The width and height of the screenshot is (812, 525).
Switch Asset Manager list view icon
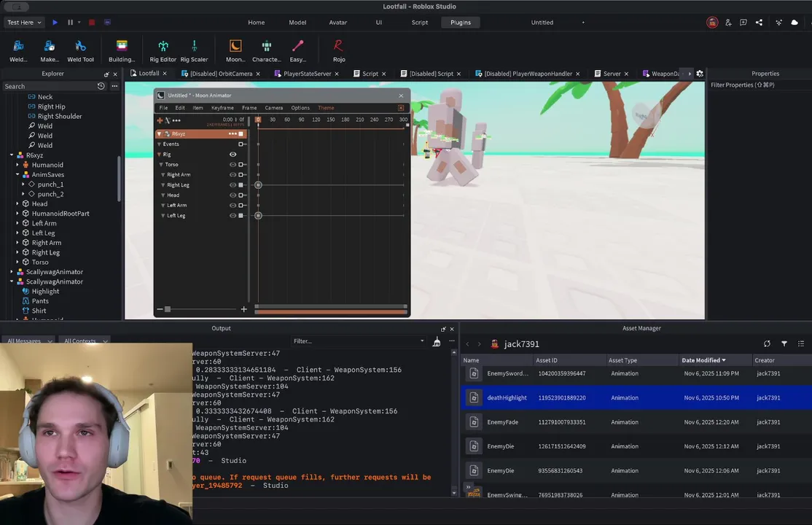(x=801, y=343)
